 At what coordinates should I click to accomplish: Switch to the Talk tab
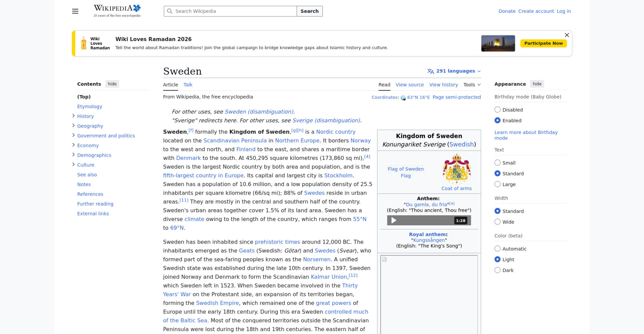188,85
